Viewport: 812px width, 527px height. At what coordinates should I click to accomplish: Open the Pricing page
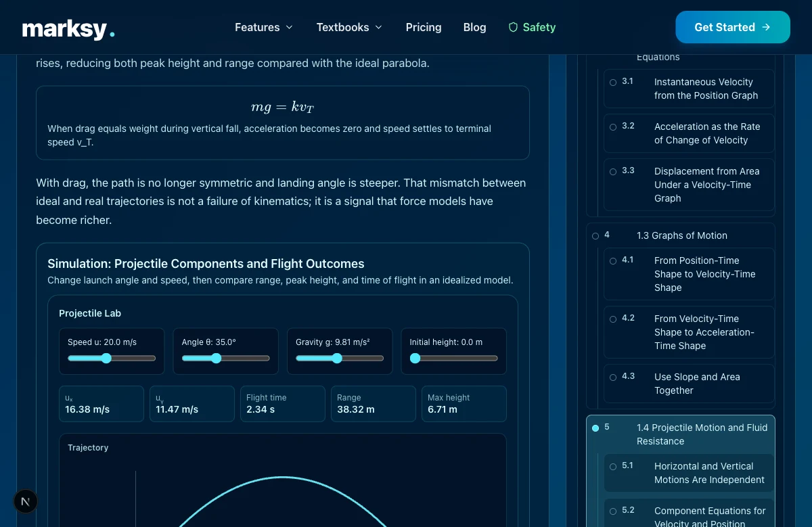coord(424,27)
